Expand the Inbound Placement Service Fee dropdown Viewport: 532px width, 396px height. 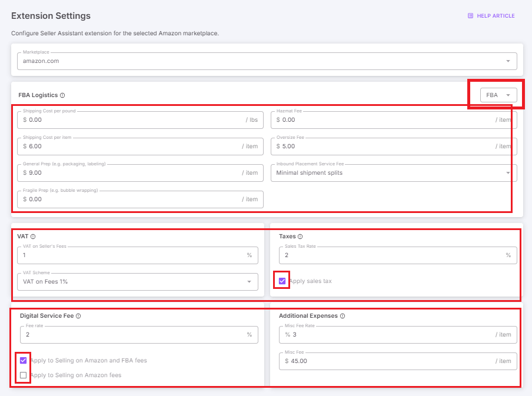point(508,172)
